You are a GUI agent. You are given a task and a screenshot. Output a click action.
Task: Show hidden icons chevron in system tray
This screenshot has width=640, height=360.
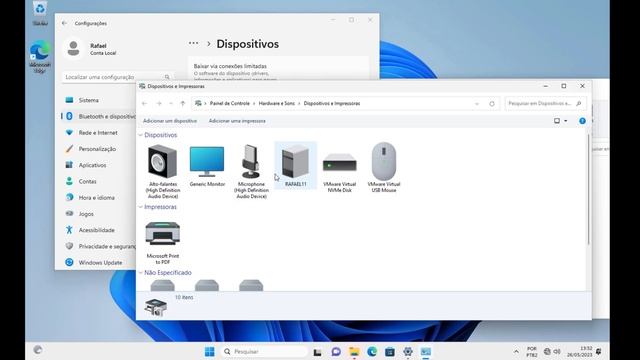pyautogui.click(x=516, y=351)
